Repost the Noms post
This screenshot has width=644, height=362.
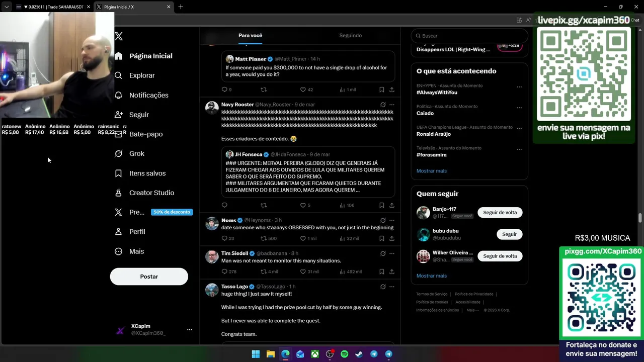264,238
